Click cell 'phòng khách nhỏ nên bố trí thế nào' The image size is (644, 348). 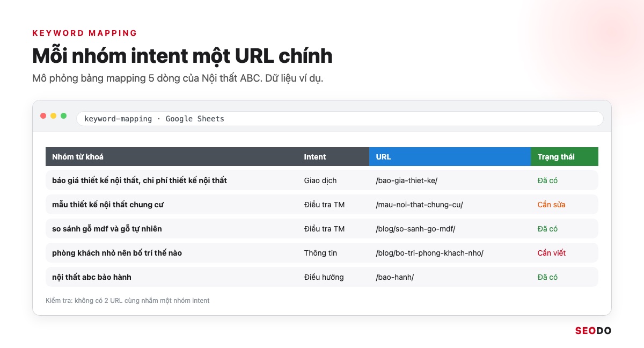(117, 253)
